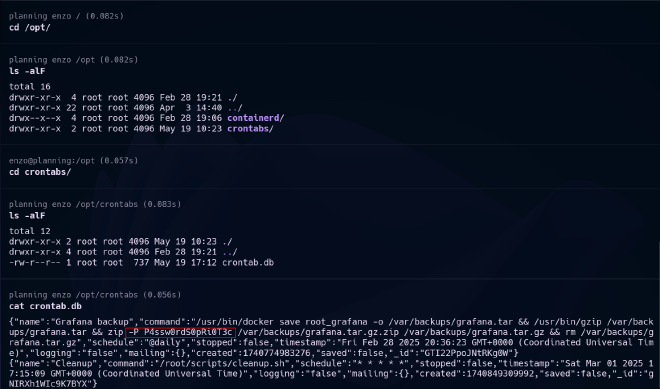Click the '/root/scripts/cleanup.sh' path
Image resolution: width=660 pixels, height=389 pixels.
tap(222, 363)
